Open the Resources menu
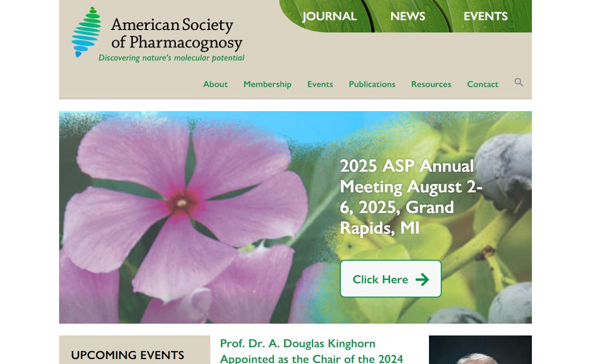 click(431, 84)
